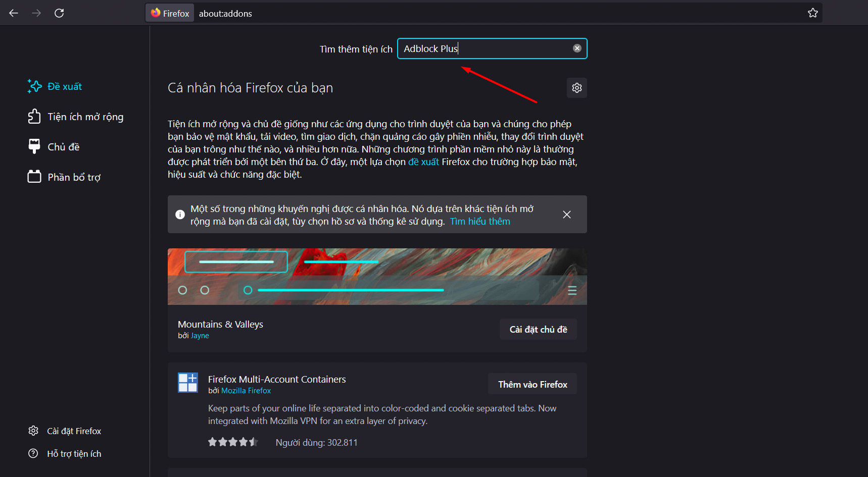Select Phần bổ trợ plugins section
Viewport: 868px width, 477px height.
(64, 177)
